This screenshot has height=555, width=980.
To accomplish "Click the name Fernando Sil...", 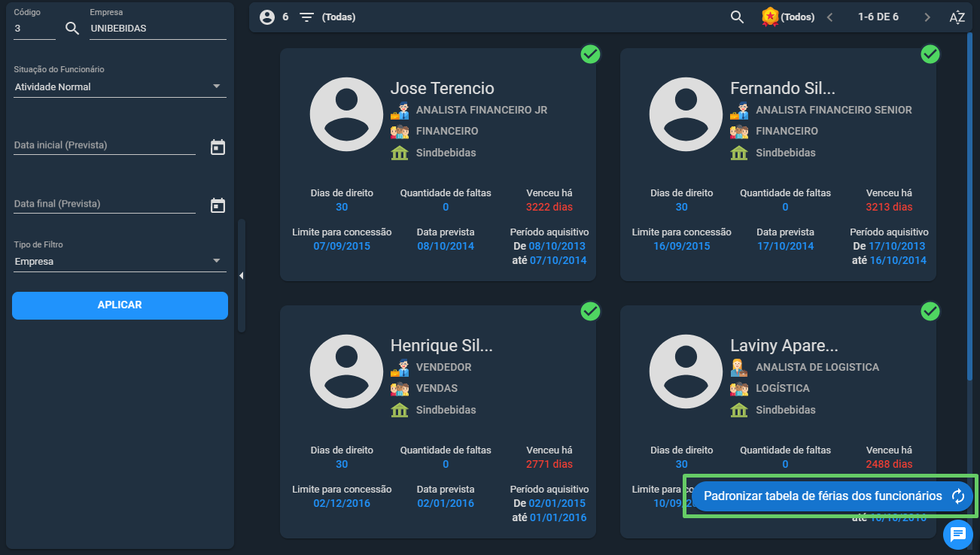I will 783,88.
